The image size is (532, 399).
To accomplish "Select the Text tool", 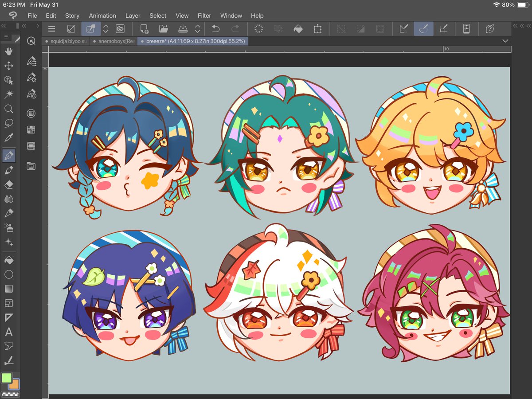I will click(x=8, y=332).
